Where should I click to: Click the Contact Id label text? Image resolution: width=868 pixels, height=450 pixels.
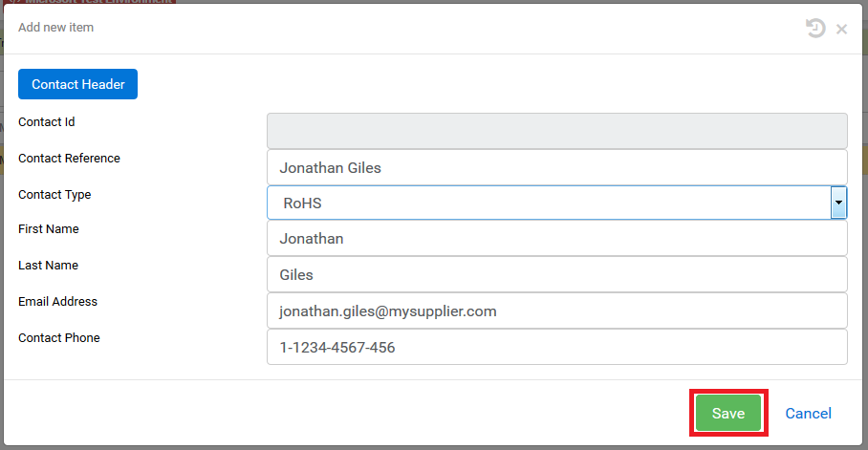[47, 122]
